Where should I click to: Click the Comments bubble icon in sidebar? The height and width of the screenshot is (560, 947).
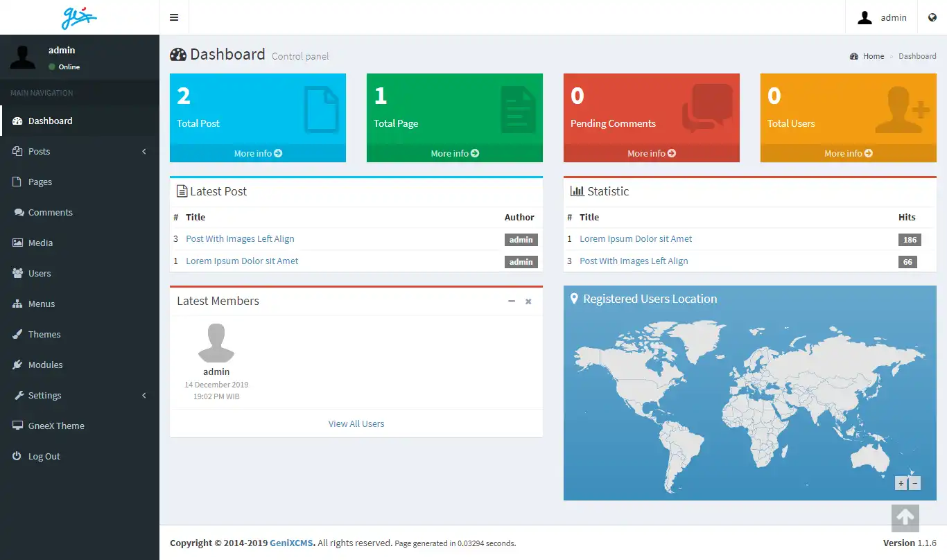click(x=19, y=212)
